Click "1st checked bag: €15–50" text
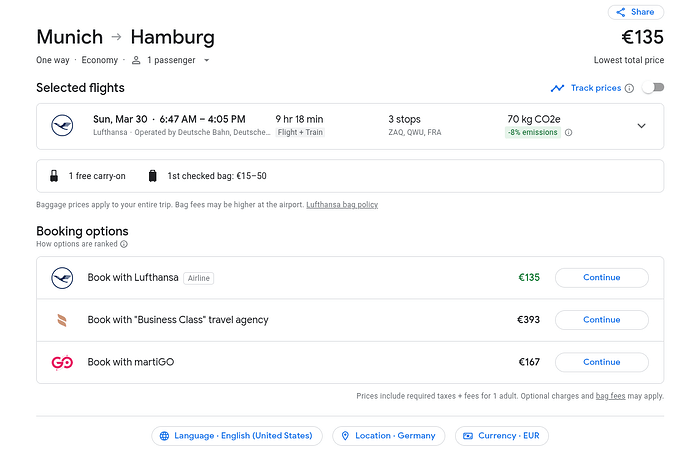 (x=217, y=176)
